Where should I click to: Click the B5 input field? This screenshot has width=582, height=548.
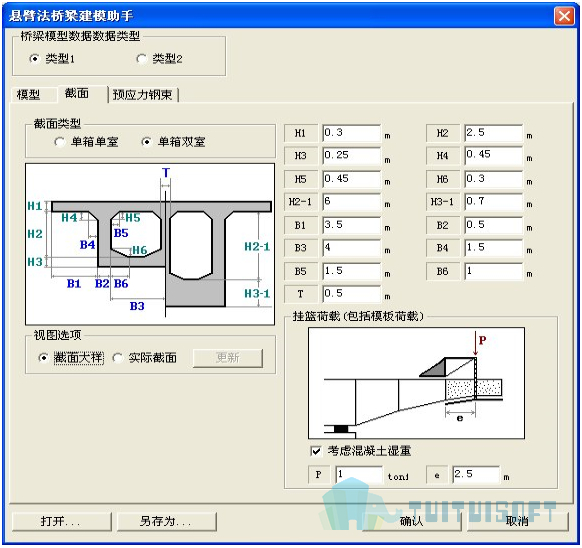pyautogui.click(x=352, y=271)
